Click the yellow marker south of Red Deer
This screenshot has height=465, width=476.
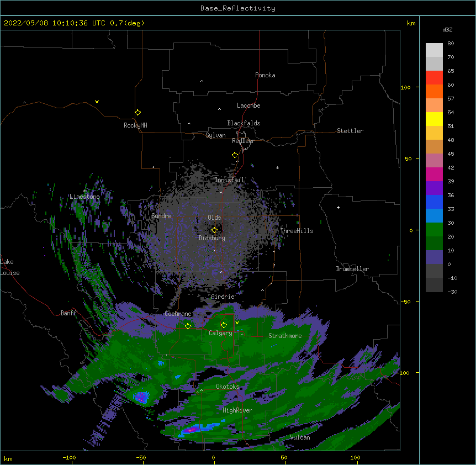tap(235, 155)
